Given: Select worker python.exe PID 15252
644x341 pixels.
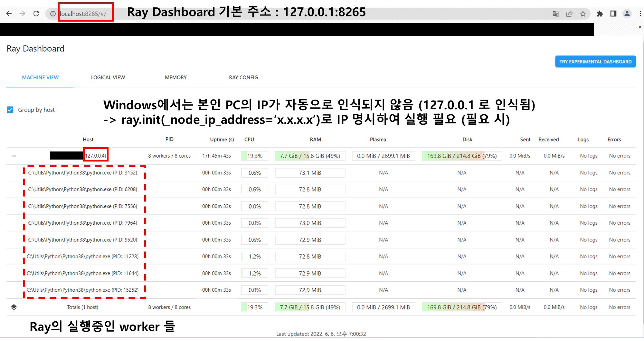Looking at the screenshot, I should [x=83, y=290].
